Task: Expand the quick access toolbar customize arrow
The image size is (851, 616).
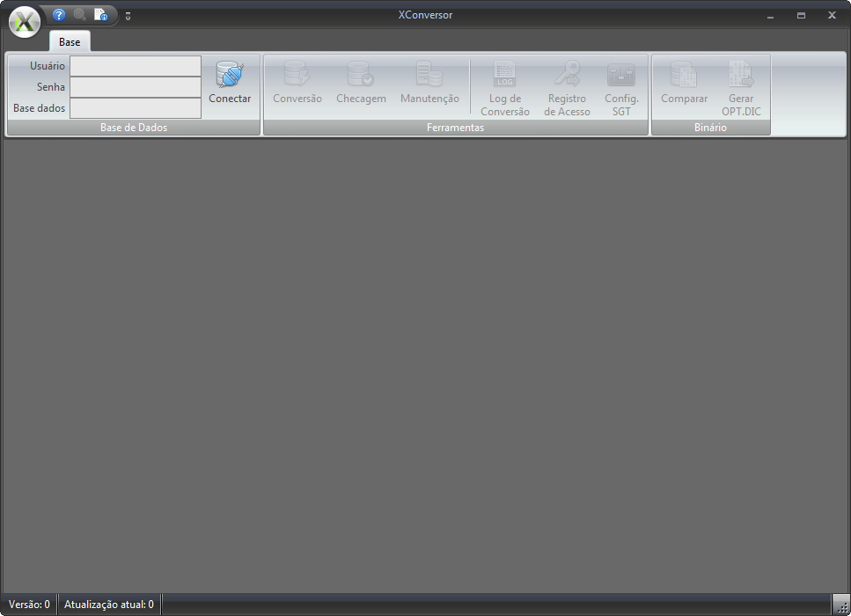Action: (128, 16)
